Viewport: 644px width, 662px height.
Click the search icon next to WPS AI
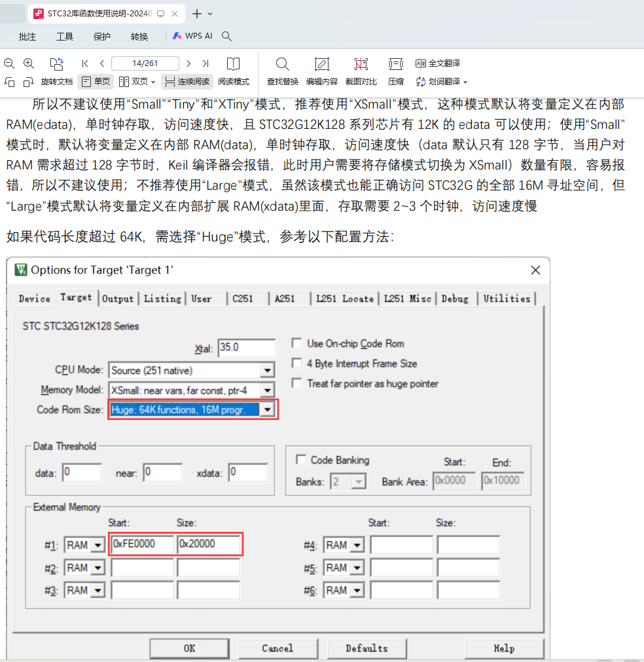pos(226,37)
